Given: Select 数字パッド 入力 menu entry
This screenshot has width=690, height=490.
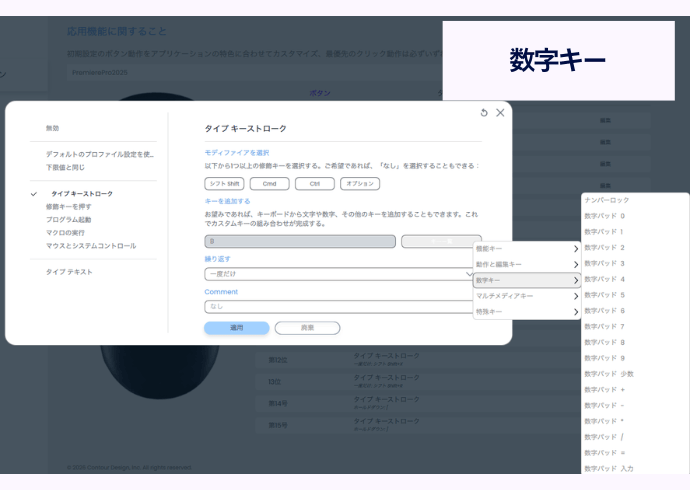Looking at the screenshot, I should [x=609, y=468].
